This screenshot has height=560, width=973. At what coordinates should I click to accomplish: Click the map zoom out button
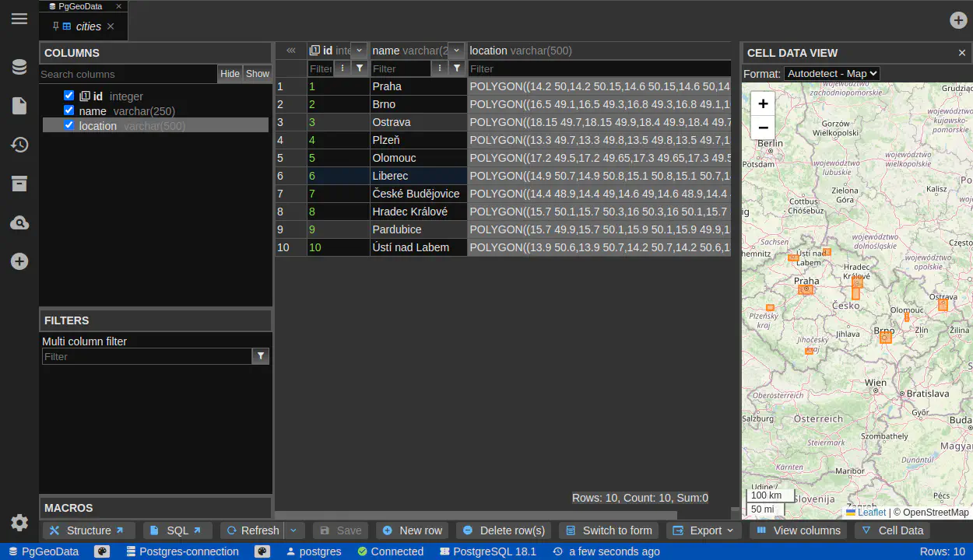point(763,128)
